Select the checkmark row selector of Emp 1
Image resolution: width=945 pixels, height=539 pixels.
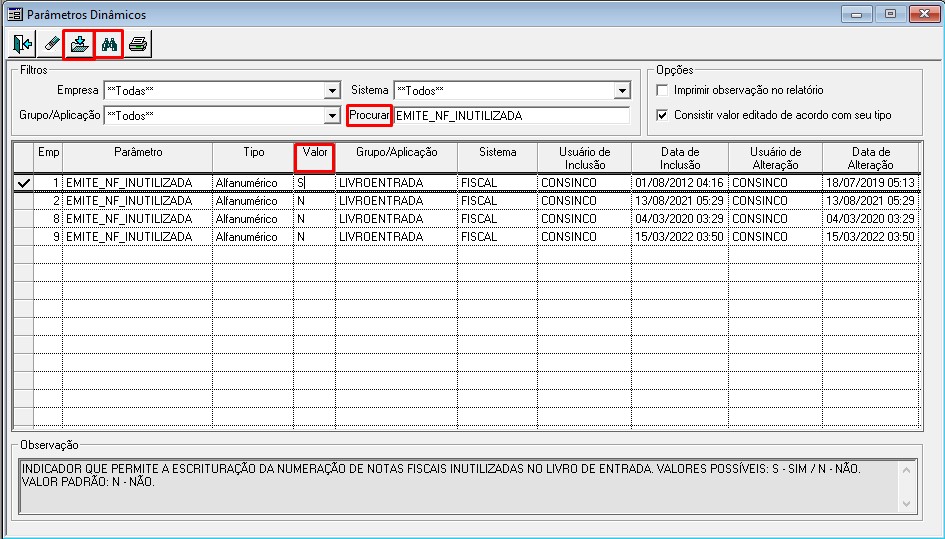24,183
